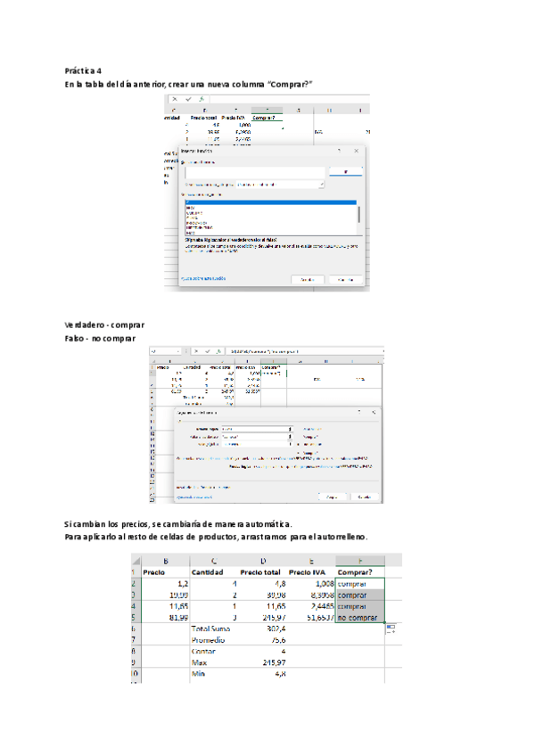Click the Insert Function dialog help question mark

point(339,152)
